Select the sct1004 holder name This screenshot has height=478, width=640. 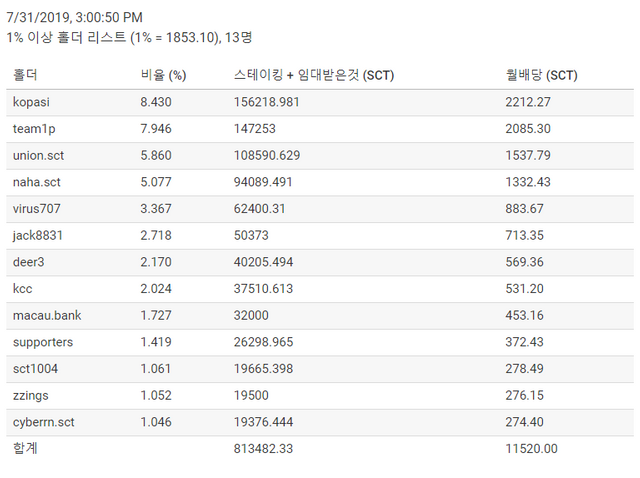coord(36,368)
